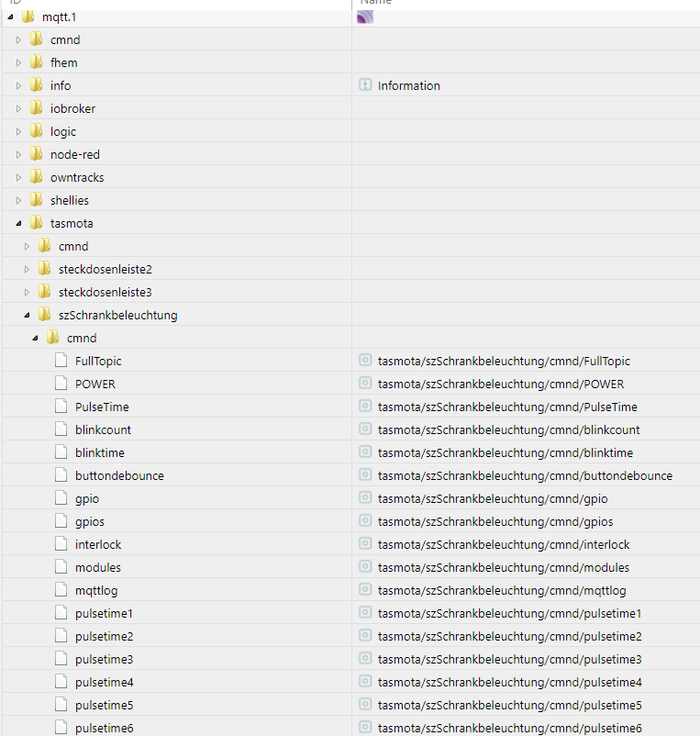The height and width of the screenshot is (736, 700).
Task: Select the POWER state row
Action: 351,384
